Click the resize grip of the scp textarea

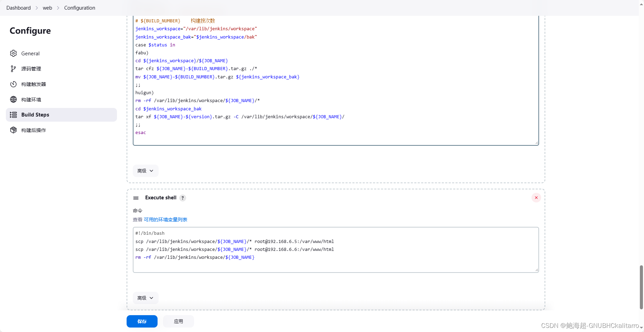pyautogui.click(x=536, y=270)
